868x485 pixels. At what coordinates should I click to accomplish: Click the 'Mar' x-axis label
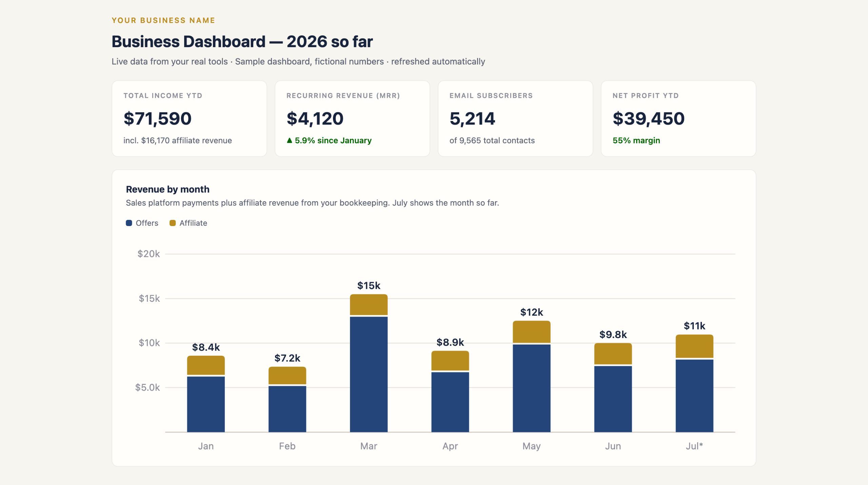[369, 446]
